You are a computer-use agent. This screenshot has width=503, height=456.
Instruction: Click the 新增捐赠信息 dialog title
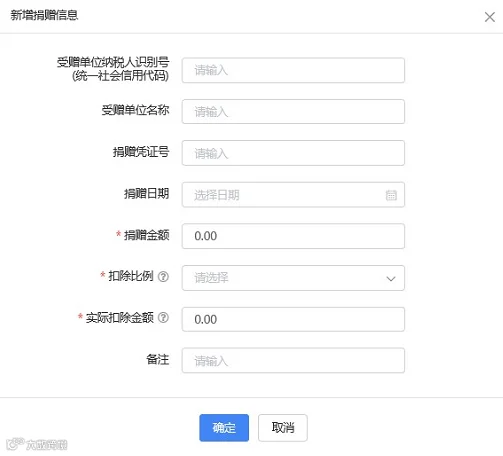(44, 15)
